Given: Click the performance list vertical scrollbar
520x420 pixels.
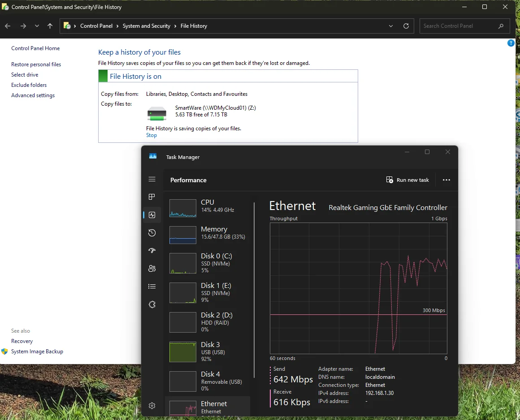Looking at the screenshot, I should coord(254,290).
